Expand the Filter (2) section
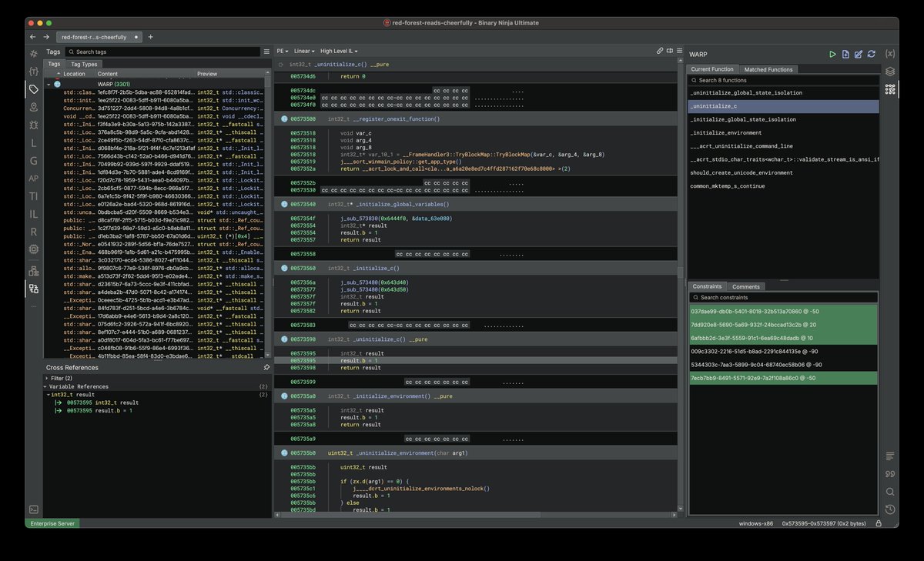The width and height of the screenshot is (924, 561). [49, 379]
